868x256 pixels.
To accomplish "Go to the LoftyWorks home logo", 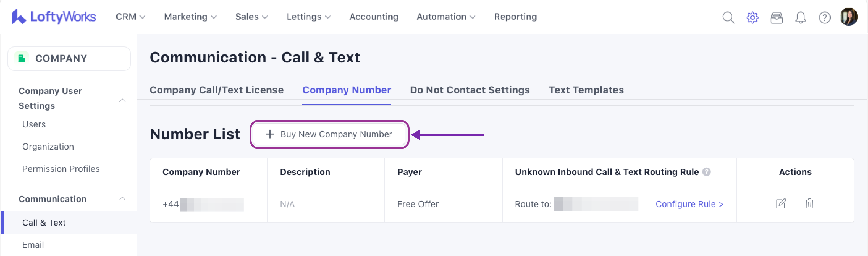I will point(54,16).
